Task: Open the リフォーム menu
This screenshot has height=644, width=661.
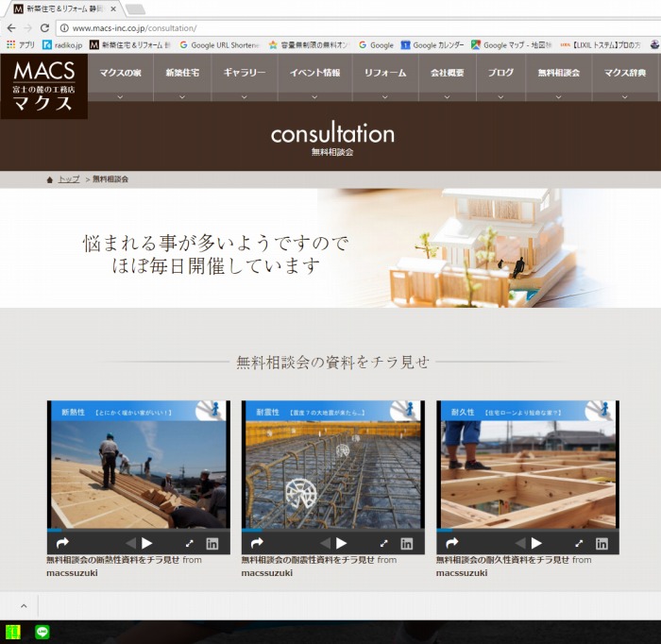Action: point(385,73)
